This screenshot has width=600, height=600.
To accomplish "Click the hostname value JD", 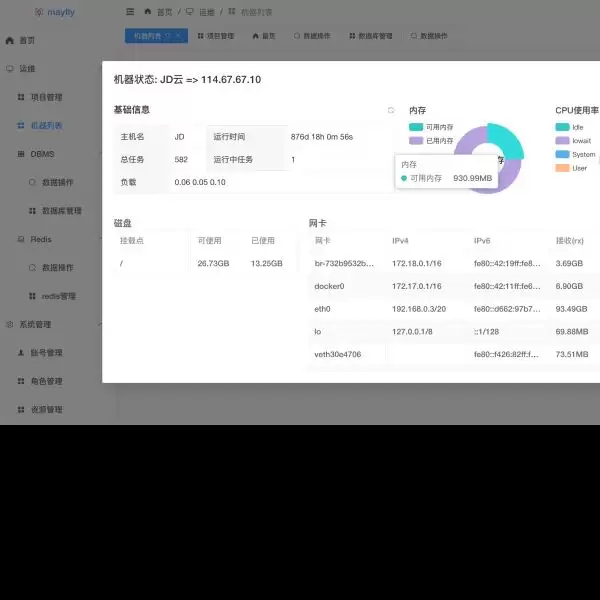I will (x=179, y=137).
